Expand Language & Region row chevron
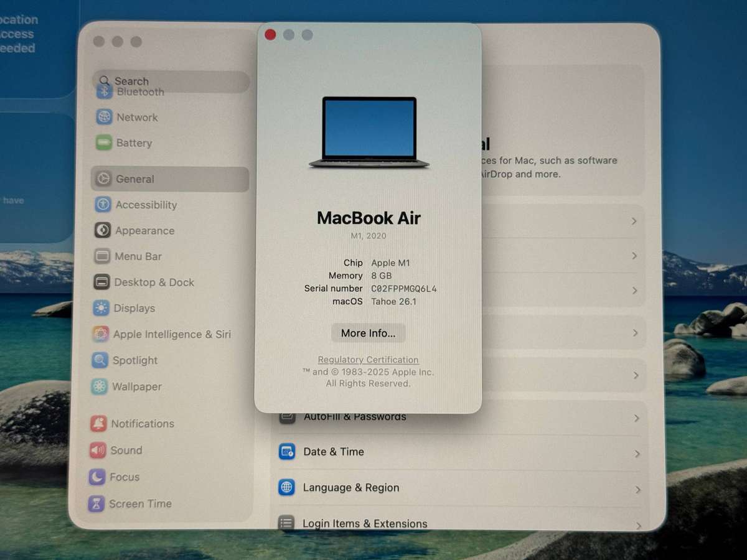The height and width of the screenshot is (560, 747). [637, 490]
